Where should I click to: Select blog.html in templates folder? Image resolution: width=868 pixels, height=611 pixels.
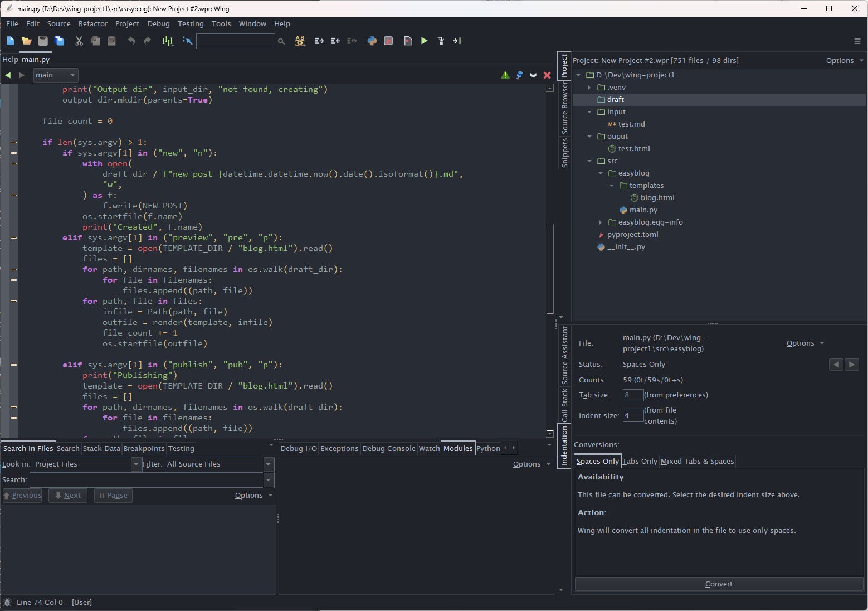(x=657, y=198)
